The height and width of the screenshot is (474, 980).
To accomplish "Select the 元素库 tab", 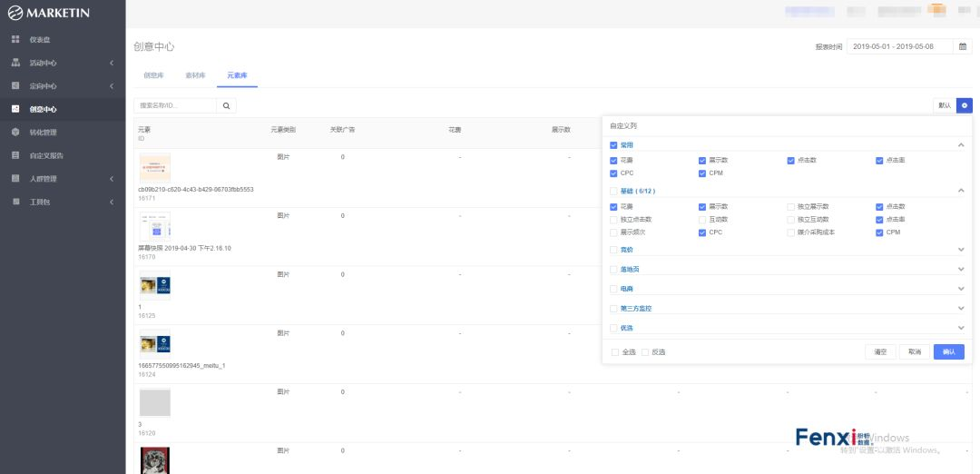I will [x=237, y=75].
